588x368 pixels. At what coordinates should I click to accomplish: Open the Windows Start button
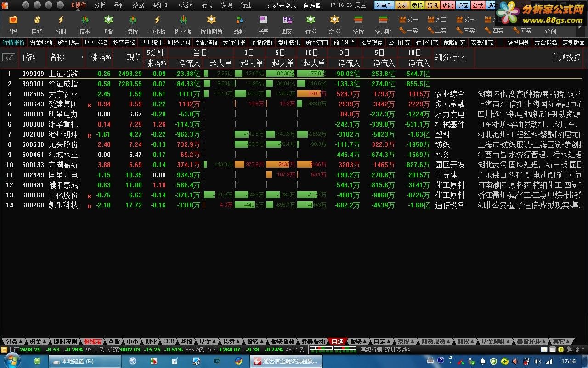11,361
